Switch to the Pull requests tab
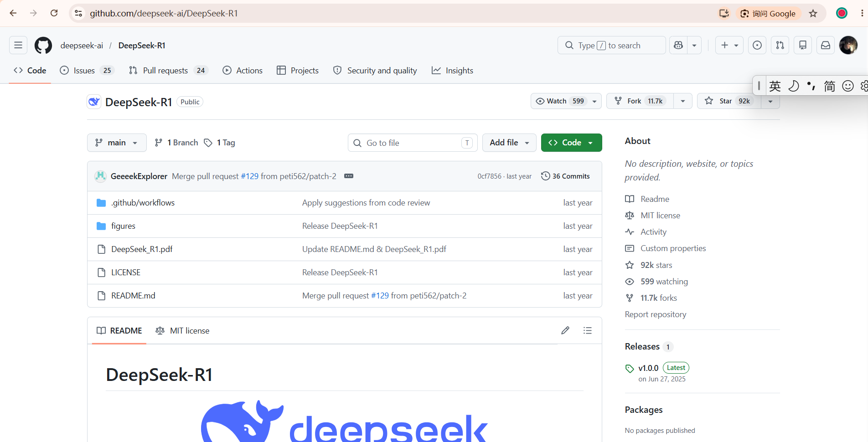This screenshot has height=442, width=868. [x=168, y=70]
